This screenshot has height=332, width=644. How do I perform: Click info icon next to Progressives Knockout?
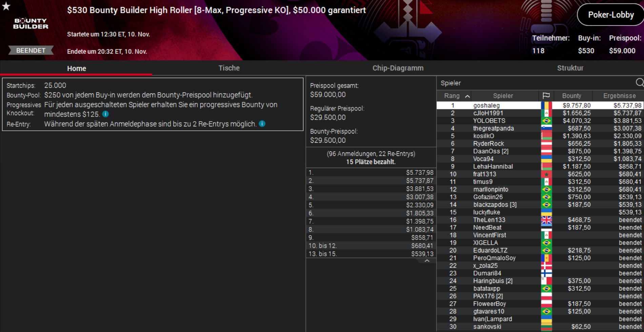(x=105, y=114)
